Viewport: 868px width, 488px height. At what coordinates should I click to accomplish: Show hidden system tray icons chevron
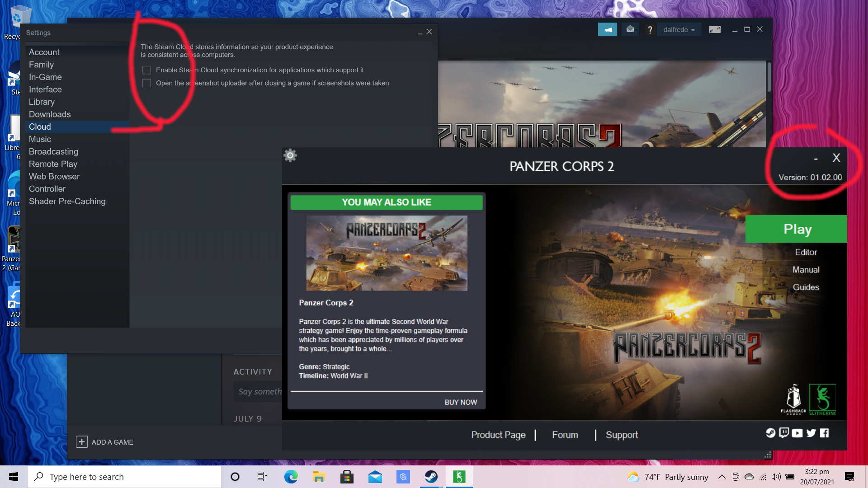point(722,477)
